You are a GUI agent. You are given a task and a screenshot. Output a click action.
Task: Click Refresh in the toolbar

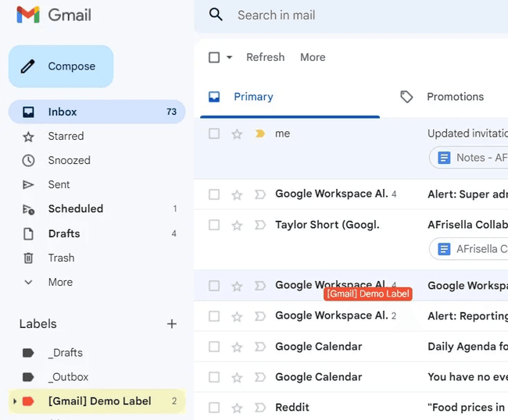266,57
